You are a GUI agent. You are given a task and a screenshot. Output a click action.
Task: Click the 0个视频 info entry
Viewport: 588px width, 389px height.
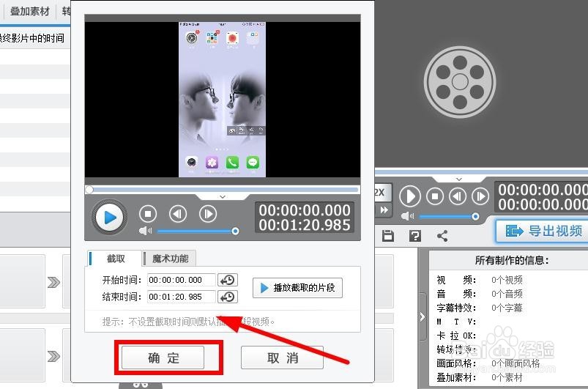point(507,280)
